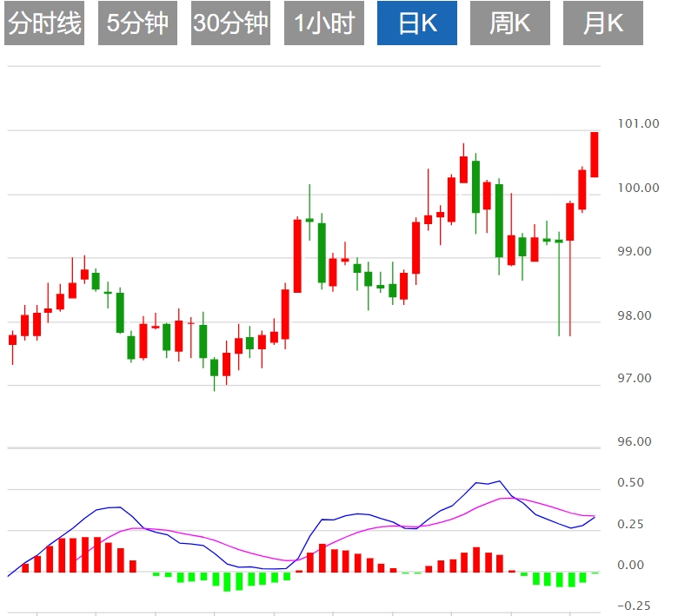The width and height of the screenshot is (678, 616).
Task: Select the 日K daily candlestick tab
Action: [x=417, y=23]
